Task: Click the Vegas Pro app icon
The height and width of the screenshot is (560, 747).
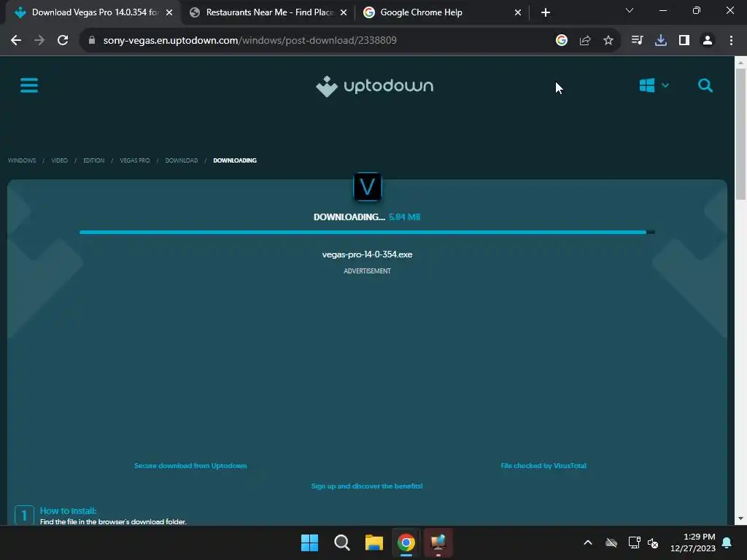Action: tap(368, 187)
